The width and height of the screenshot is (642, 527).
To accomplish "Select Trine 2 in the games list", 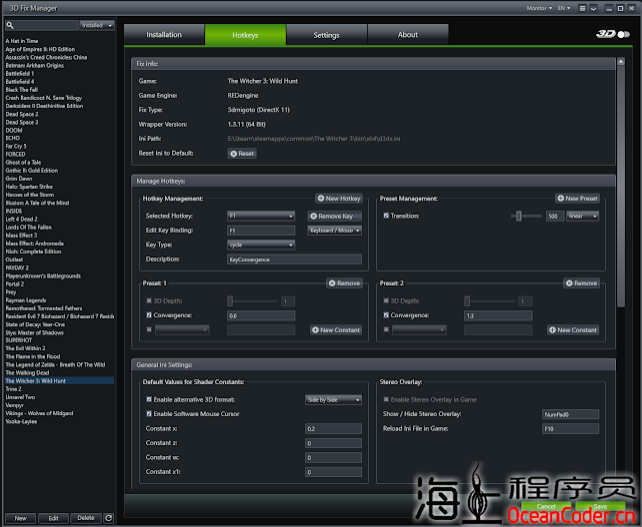I will (14, 389).
